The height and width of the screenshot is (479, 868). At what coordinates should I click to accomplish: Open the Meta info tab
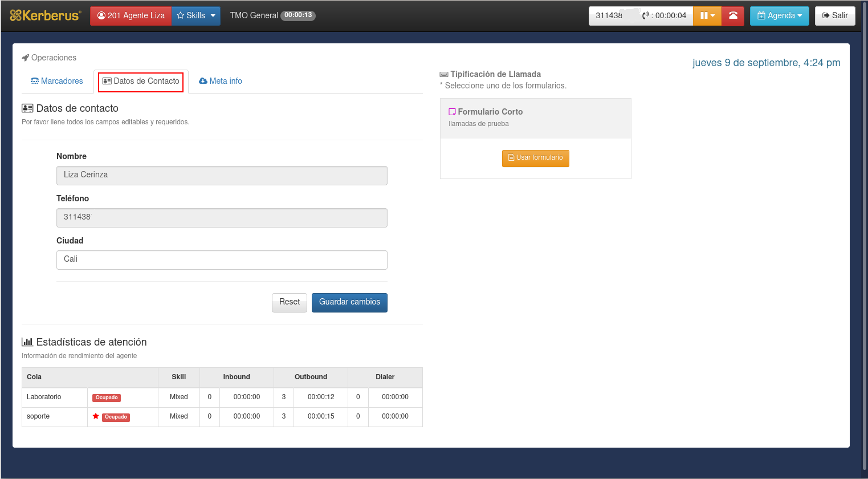[221, 81]
